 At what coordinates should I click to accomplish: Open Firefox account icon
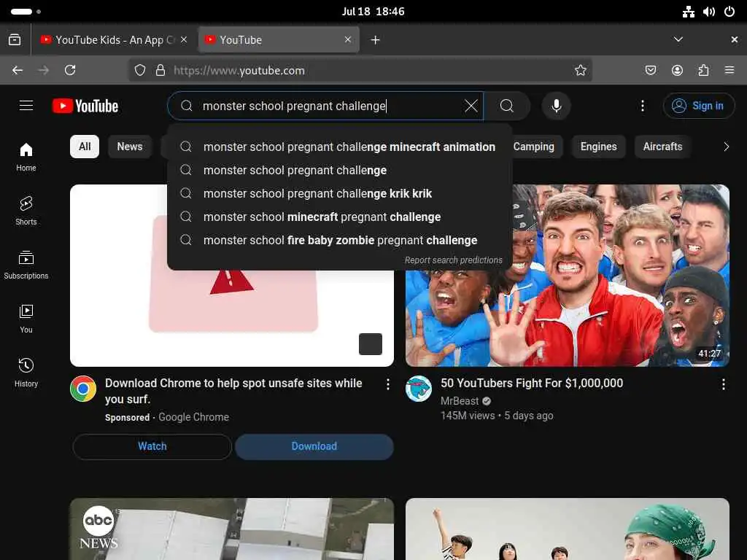click(677, 71)
